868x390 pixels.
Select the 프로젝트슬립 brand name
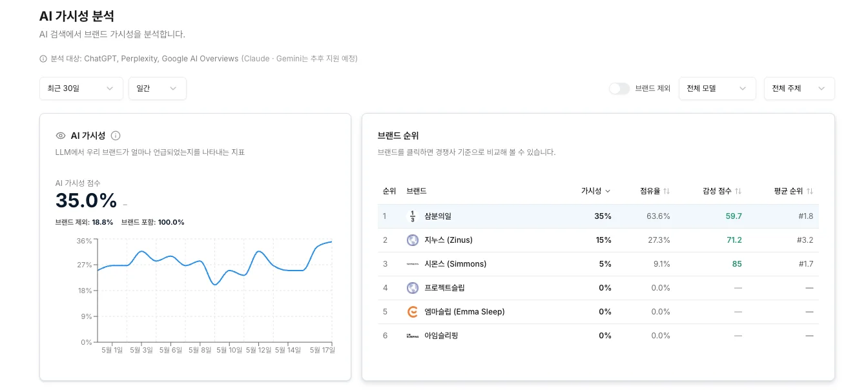tap(444, 288)
